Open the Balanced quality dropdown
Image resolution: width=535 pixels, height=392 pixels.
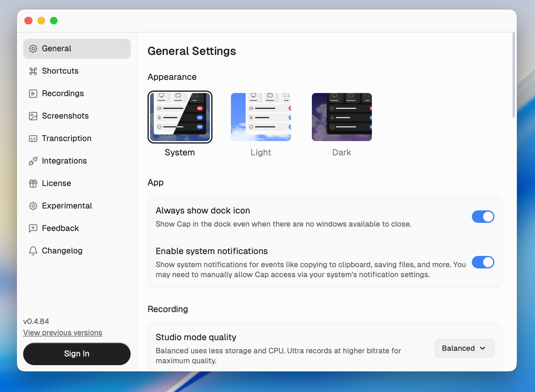(x=464, y=348)
